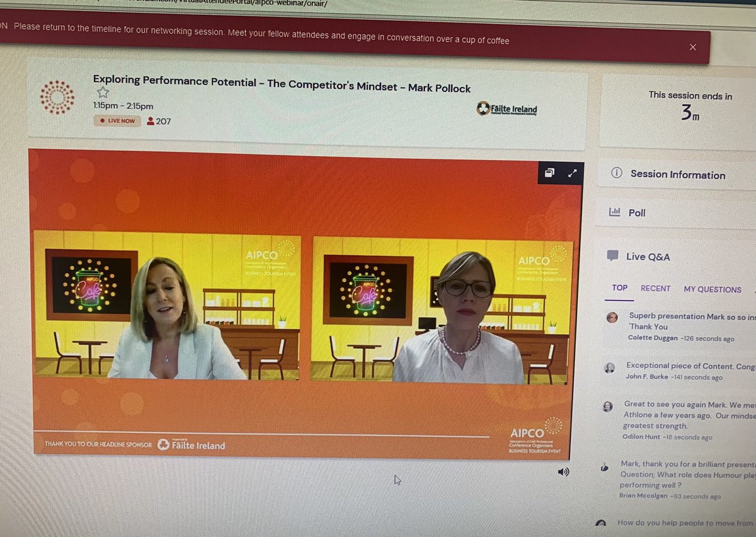Click the 'How do you help people' question

pyautogui.click(x=685, y=523)
